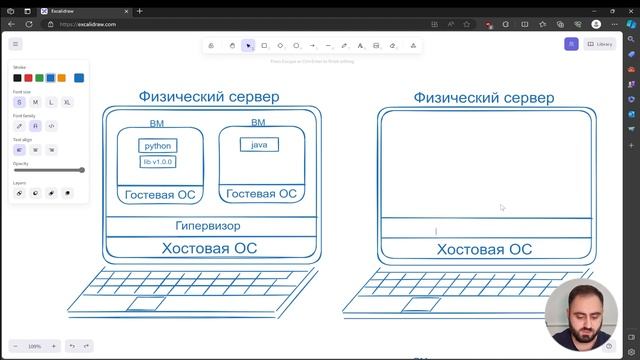640x360 pixels.
Task: Open Edge sidebar settings gear
Action: pos(631,352)
